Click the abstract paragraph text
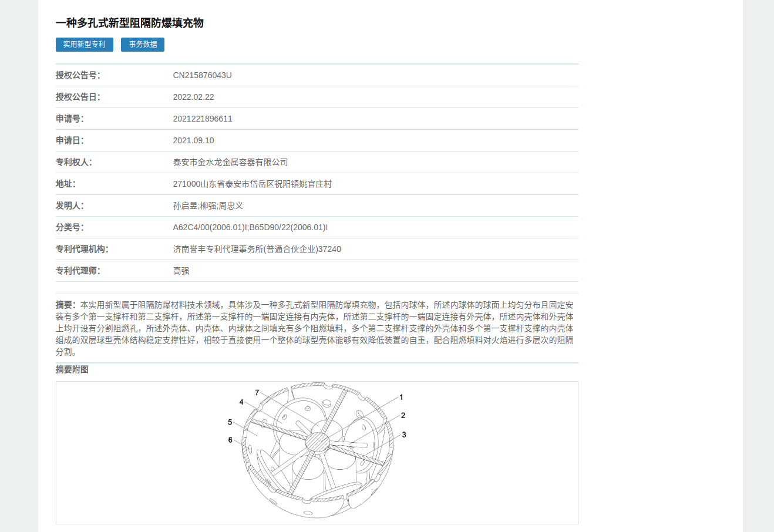Image resolution: width=774 pixels, height=532 pixels. point(317,328)
